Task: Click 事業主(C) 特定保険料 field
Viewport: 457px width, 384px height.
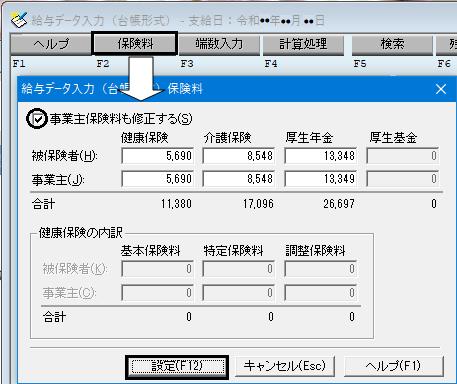Action: (x=239, y=293)
